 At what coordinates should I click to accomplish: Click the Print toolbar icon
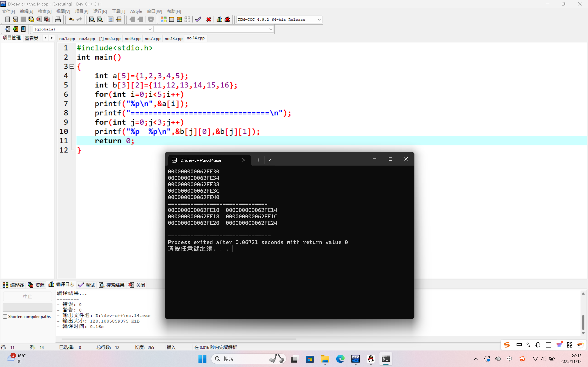tap(58, 19)
